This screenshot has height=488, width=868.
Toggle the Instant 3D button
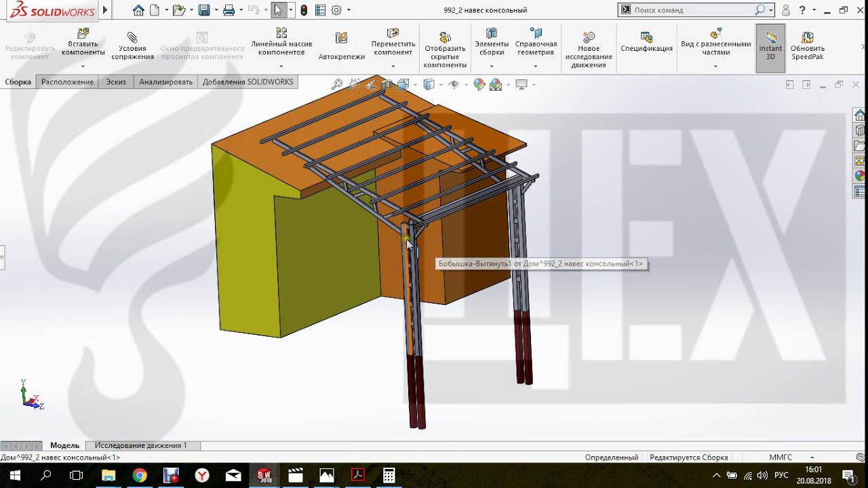pyautogui.click(x=770, y=46)
